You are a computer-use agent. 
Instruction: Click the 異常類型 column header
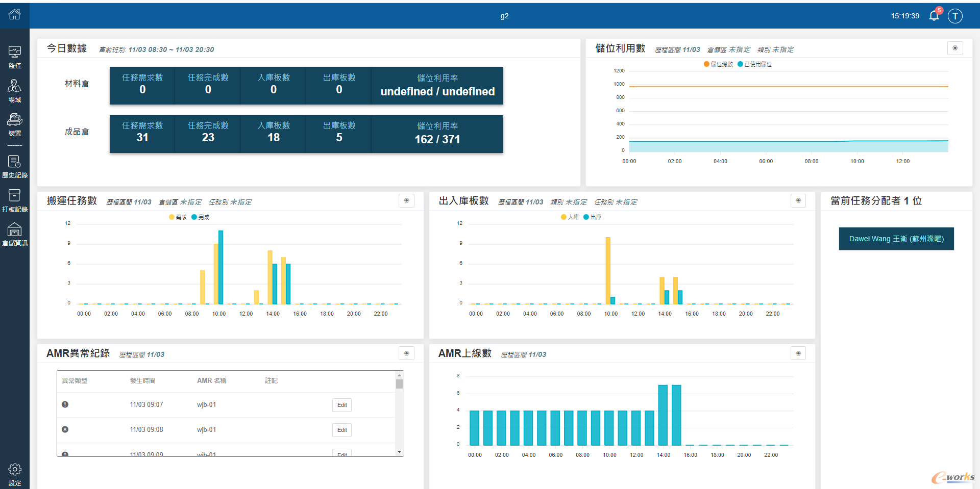(75, 380)
